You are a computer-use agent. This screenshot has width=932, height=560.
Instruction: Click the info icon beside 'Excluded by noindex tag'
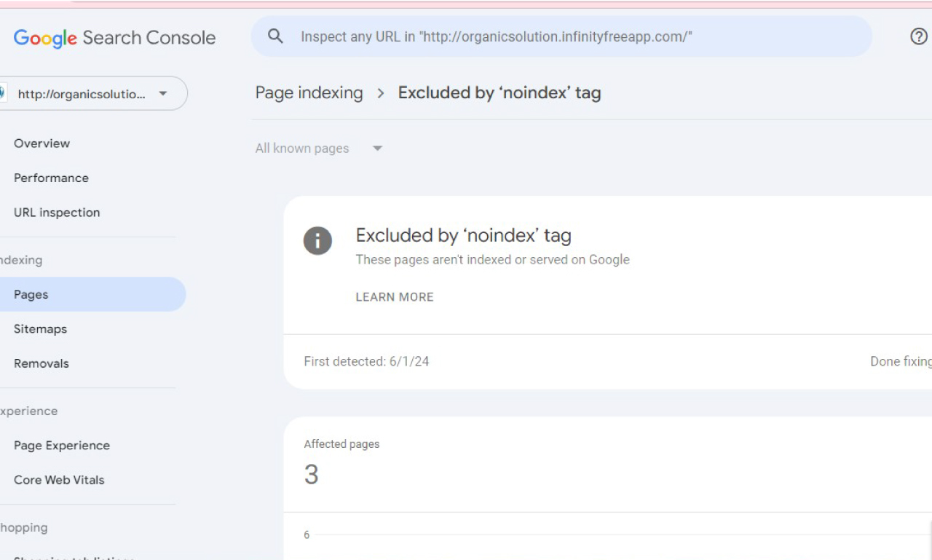317,241
